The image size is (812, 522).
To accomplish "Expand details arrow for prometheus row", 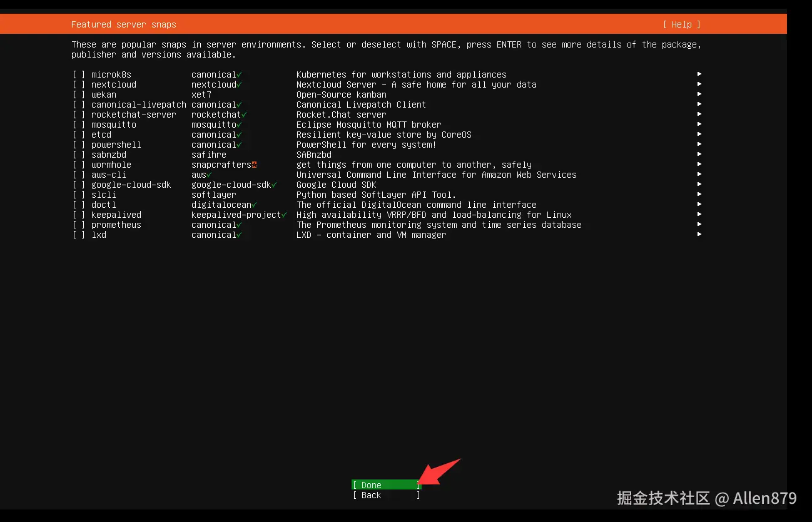I will (699, 225).
